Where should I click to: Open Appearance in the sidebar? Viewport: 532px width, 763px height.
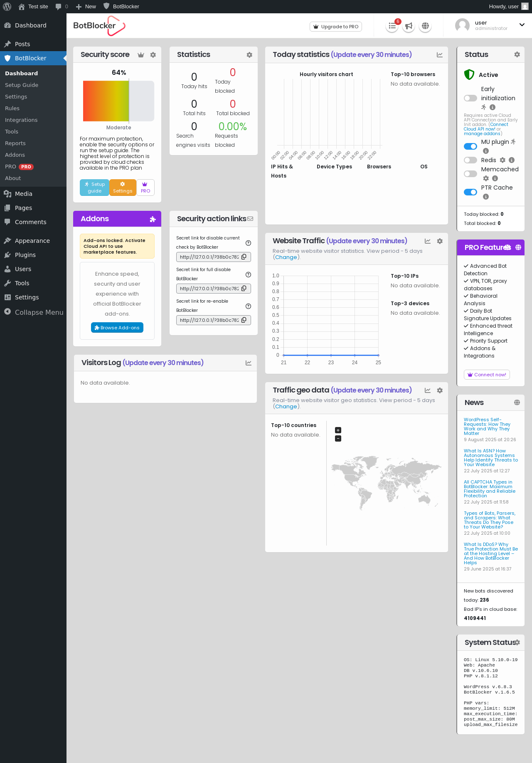(x=32, y=241)
